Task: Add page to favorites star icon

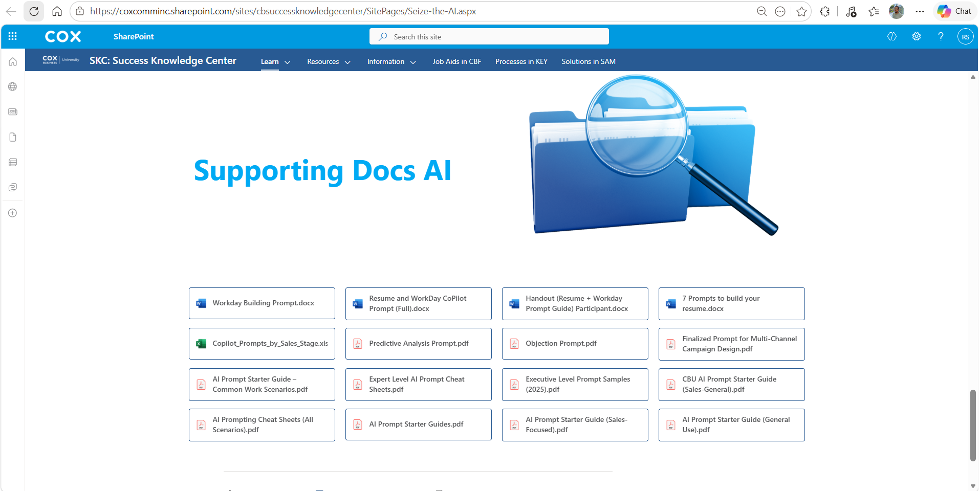Action: tap(801, 11)
